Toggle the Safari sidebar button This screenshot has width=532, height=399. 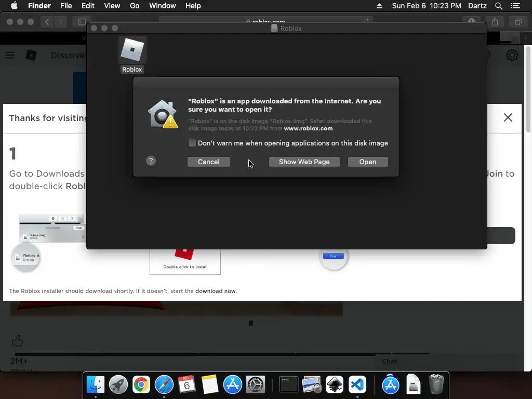click(x=82, y=22)
